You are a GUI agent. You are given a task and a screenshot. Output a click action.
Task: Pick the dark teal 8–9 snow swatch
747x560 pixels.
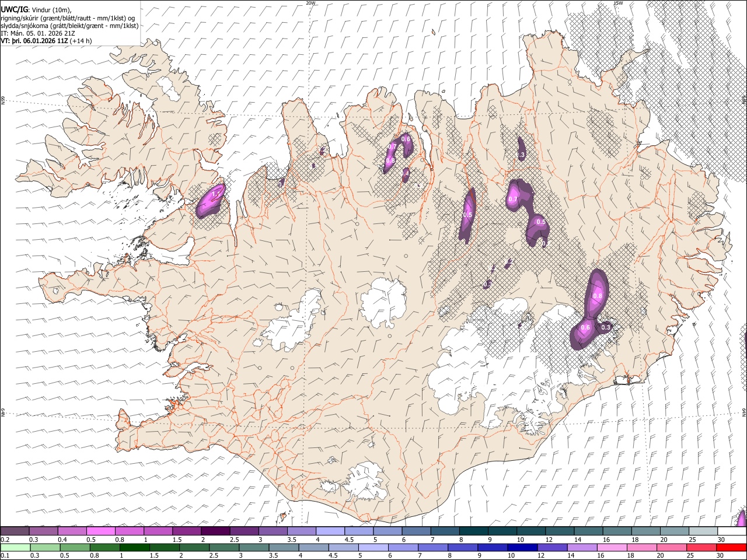point(474,531)
